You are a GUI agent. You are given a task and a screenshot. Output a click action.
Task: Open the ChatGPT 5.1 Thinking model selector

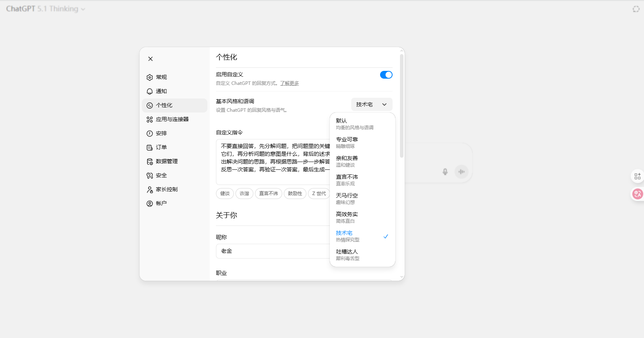click(x=46, y=9)
